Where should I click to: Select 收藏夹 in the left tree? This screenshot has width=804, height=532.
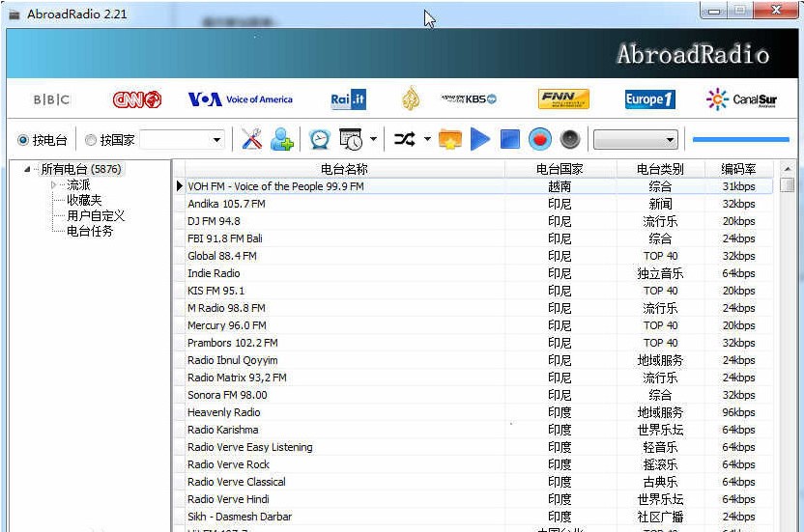(84, 200)
